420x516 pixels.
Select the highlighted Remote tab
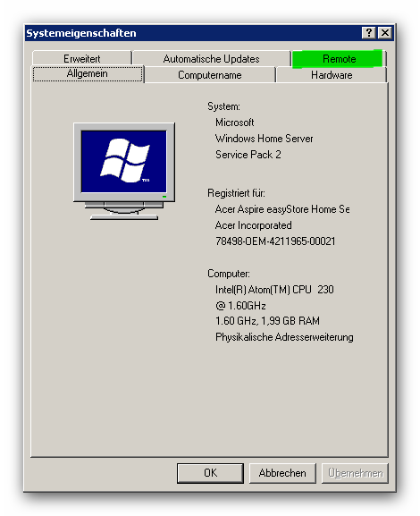339,59
